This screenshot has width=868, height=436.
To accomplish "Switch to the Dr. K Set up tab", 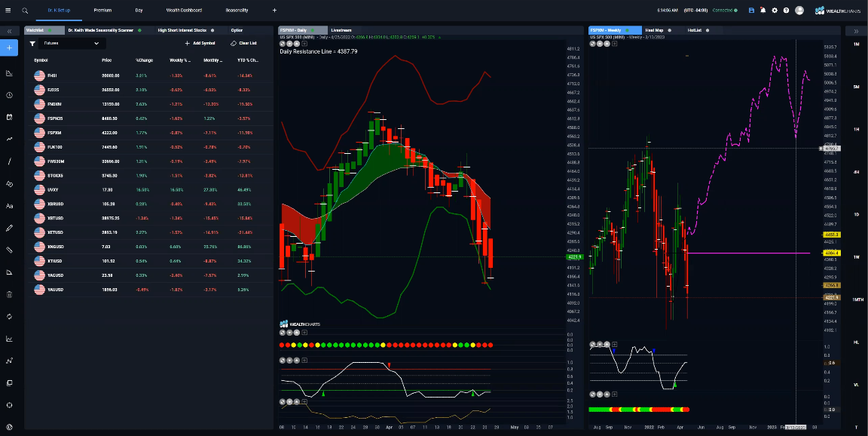I will (59, 10).
